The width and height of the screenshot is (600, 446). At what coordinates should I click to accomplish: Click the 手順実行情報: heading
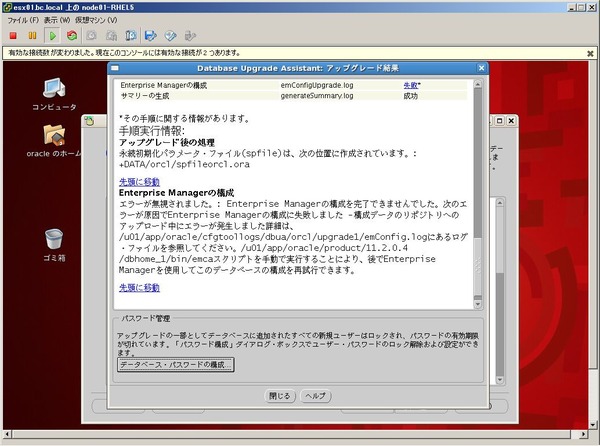click(x=152, y=131)
